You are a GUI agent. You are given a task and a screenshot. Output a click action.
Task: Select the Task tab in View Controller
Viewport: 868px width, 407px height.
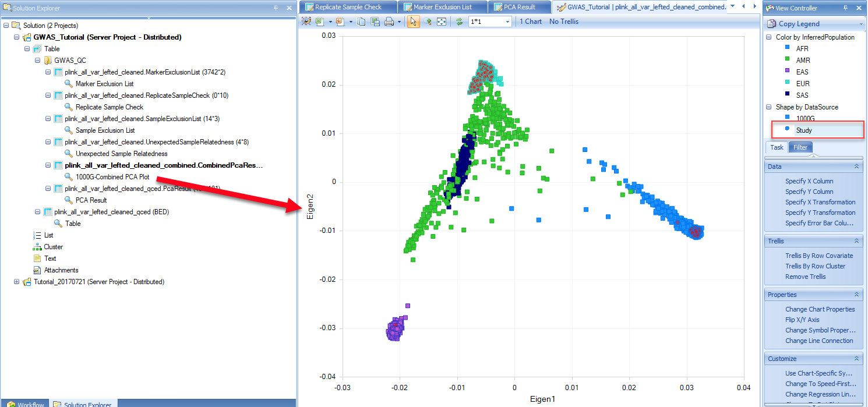click(x=777, y=147)
